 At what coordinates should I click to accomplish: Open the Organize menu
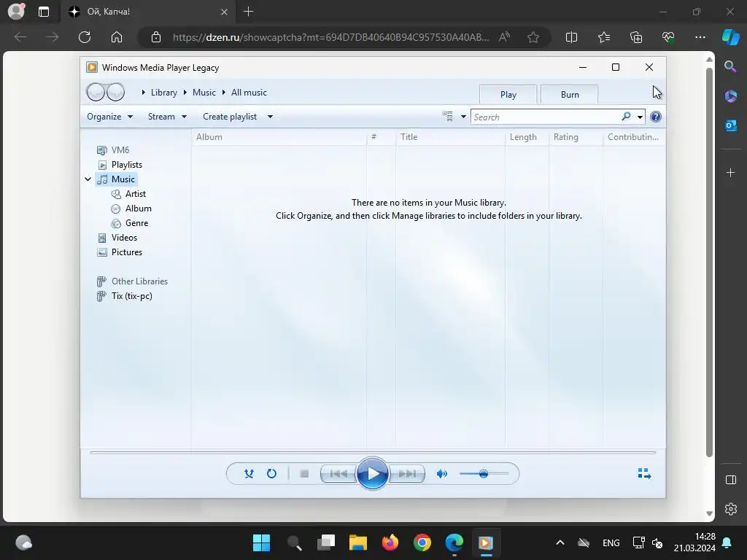[109, 117]
